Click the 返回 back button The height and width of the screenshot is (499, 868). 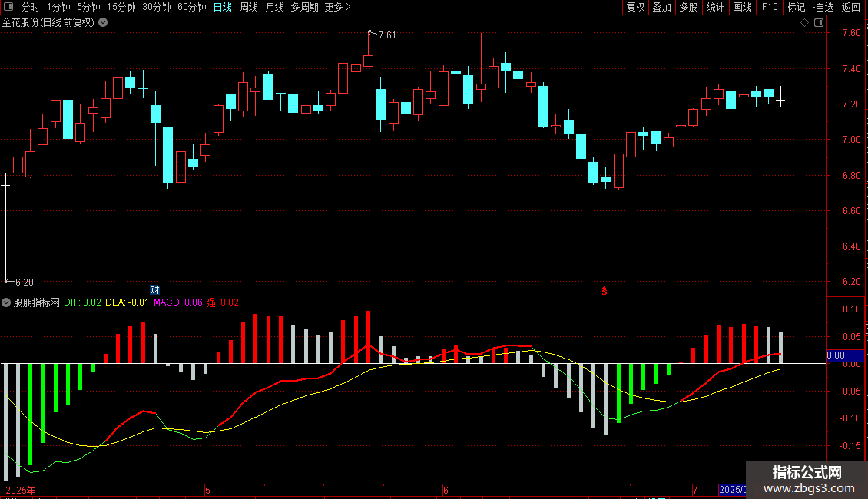tap(851, 7)
